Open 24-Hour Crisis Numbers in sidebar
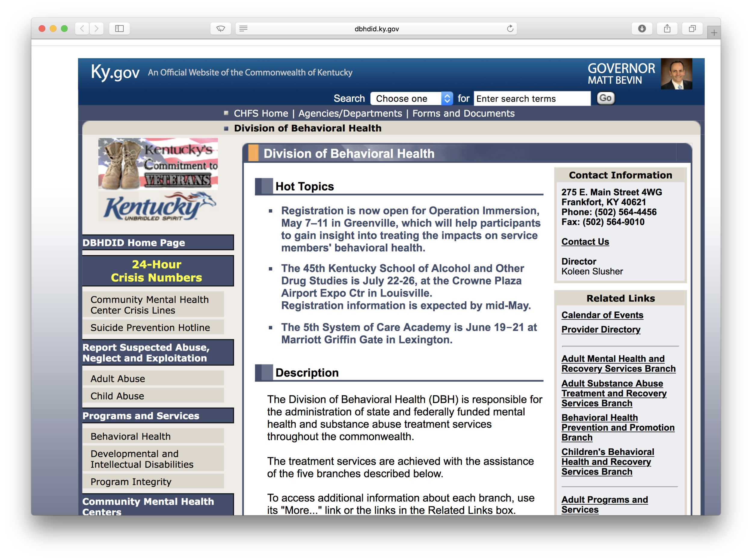Viewport: 752px width, 560px height. [158, 270]
